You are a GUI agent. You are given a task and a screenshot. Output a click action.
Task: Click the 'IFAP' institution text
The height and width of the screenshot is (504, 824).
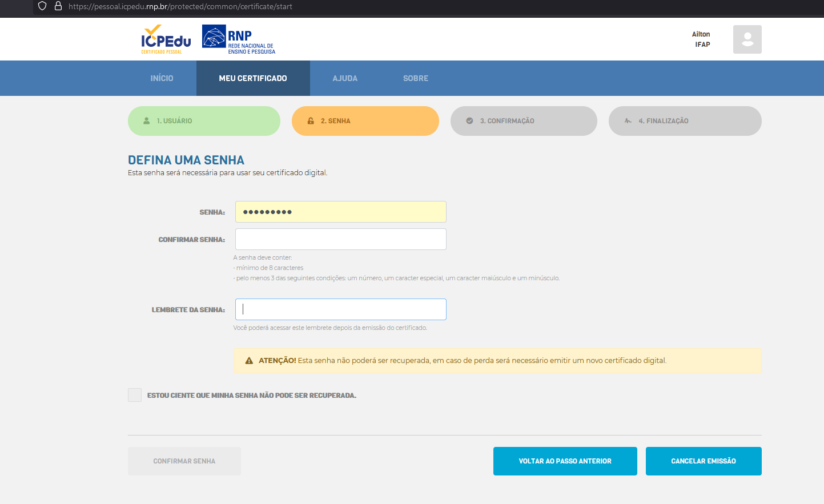(x=702, y=45)
